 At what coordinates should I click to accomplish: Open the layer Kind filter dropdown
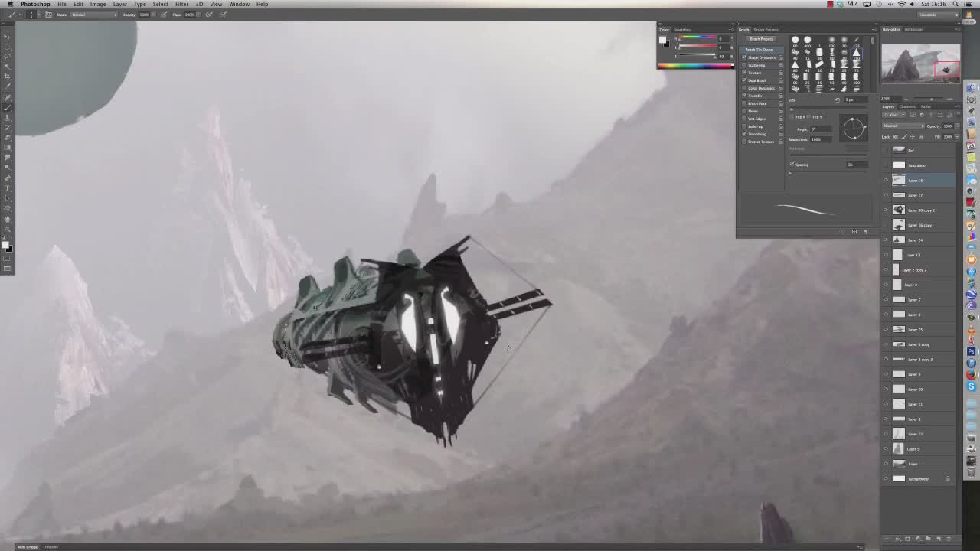(x=892, y=115)
